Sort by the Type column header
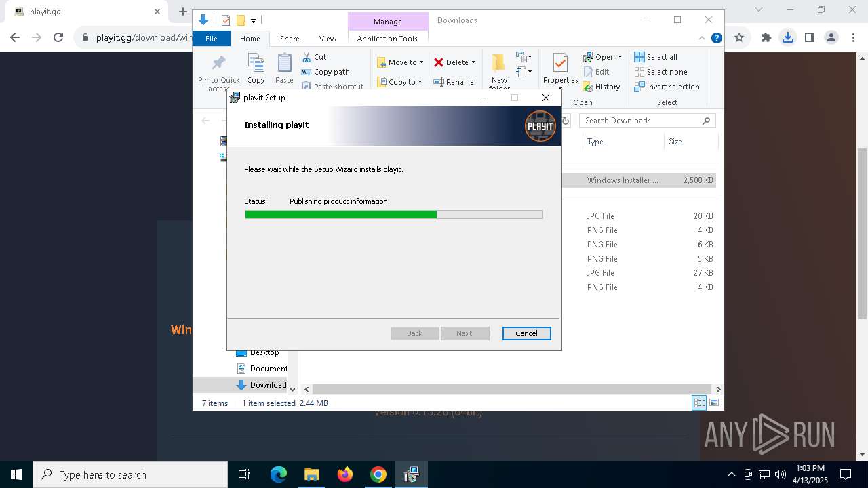868x488 pixels. coord(622,142)
